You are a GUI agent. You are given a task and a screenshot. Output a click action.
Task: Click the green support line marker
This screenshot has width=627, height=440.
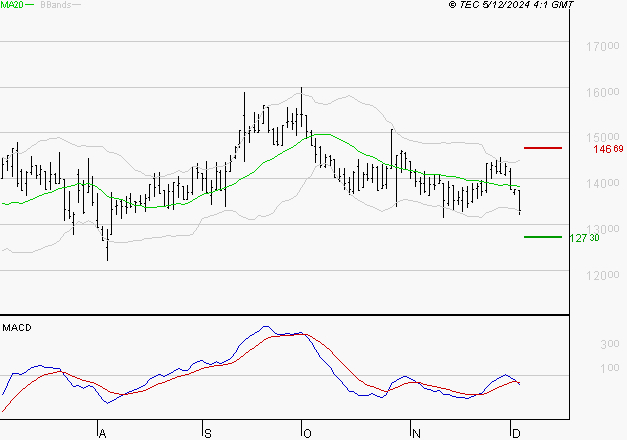point(543,237)
